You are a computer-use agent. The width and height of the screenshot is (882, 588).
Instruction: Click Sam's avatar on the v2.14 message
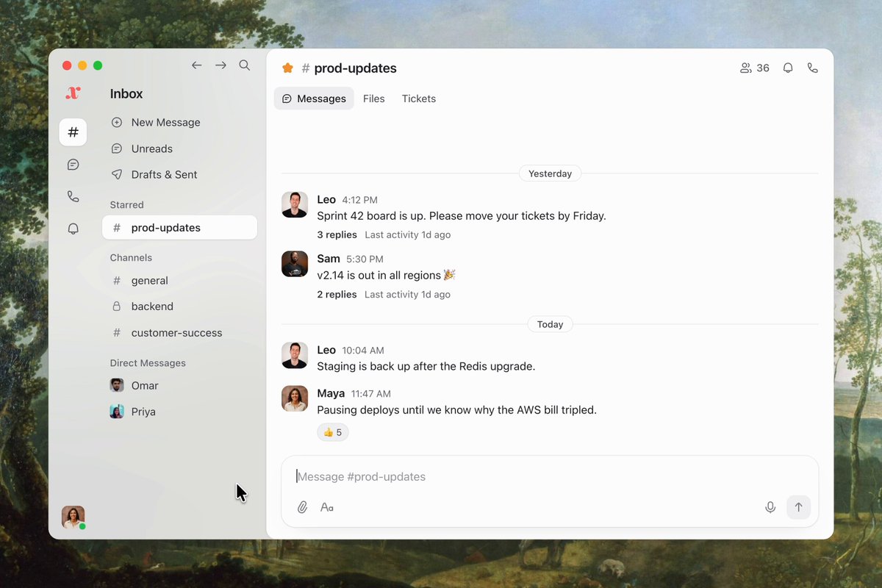[295, 264]
